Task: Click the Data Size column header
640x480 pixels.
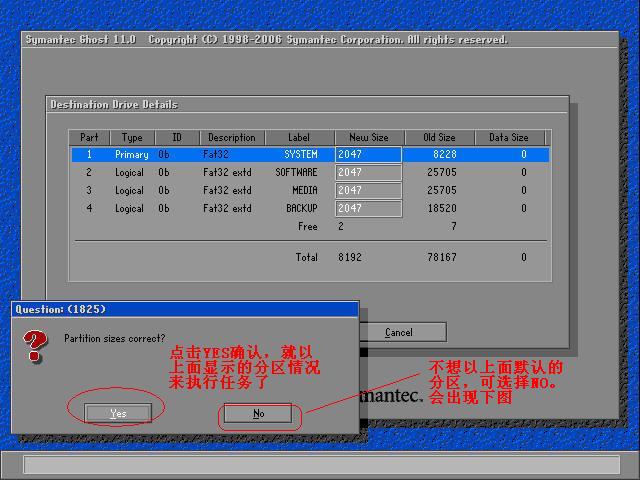Action: pyautogui.click(x=508, y=138)
